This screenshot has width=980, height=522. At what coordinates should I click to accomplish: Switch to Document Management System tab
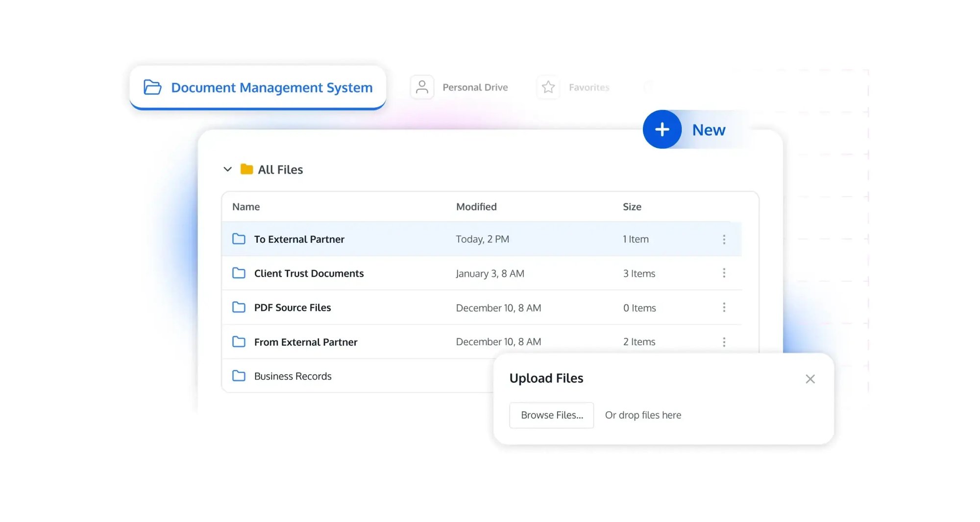(x=258, y=87)
